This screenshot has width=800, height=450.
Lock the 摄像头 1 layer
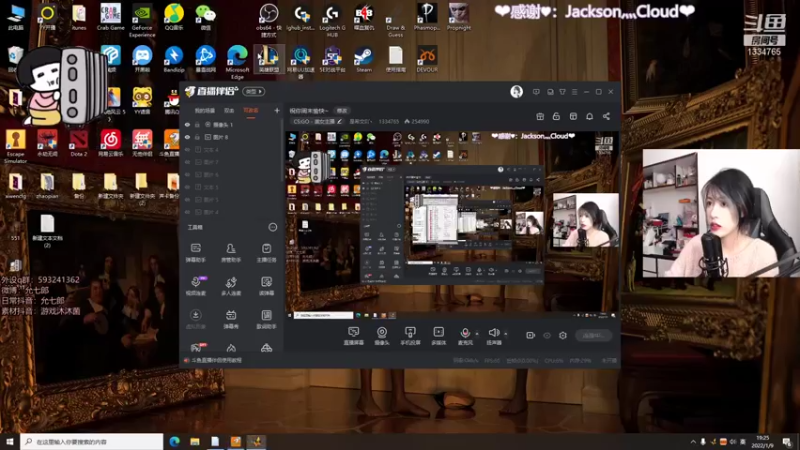197,124
